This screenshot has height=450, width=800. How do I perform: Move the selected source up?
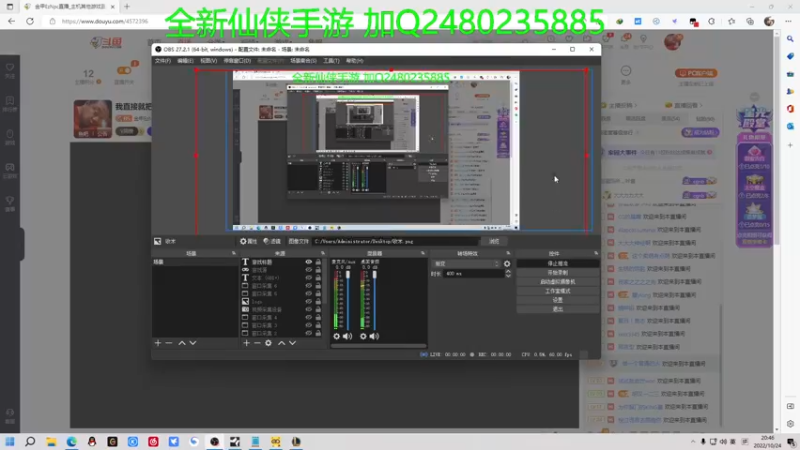click(x=281, y=343)
